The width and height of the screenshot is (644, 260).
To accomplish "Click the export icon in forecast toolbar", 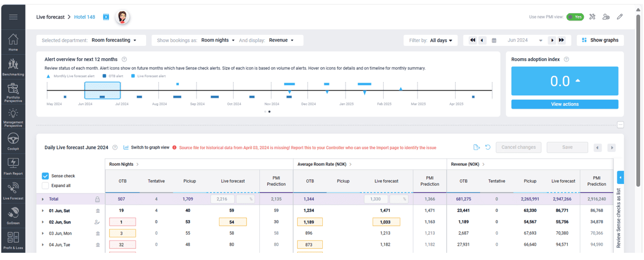I will tap(476, 147).
